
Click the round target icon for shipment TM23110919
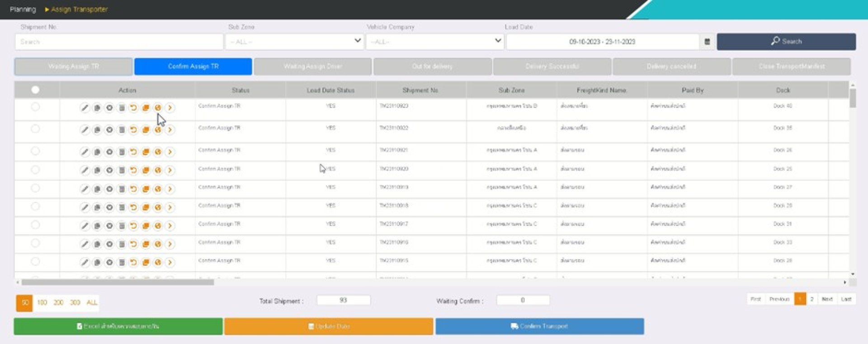coord(109,189)
